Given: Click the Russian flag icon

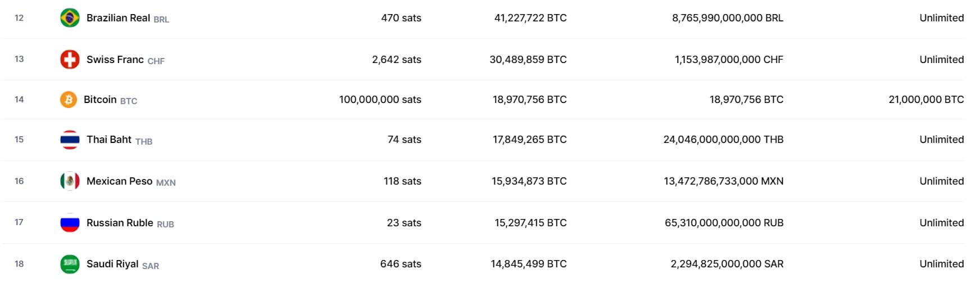Looking at the screenshot, I should click(x=70, y=223).
